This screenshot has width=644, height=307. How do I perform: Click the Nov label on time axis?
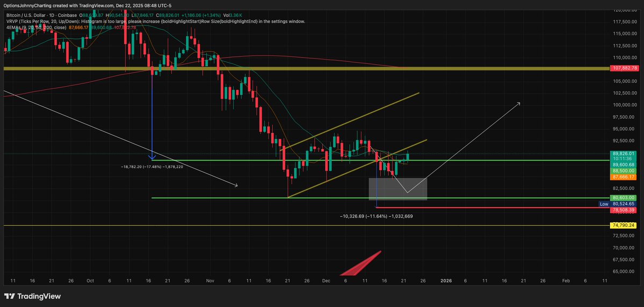pyautogui.click(x=211, y=281)
